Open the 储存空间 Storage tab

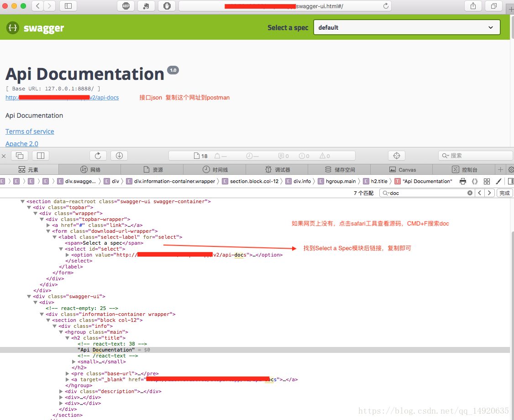pyautogui.click(x=339, y=169)
